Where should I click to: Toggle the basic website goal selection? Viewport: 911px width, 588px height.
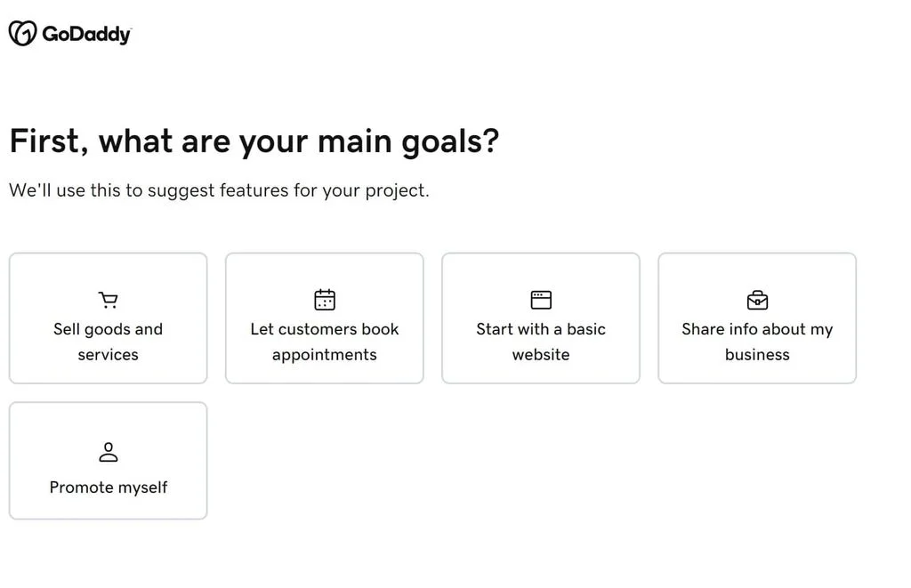pos(540,318)
